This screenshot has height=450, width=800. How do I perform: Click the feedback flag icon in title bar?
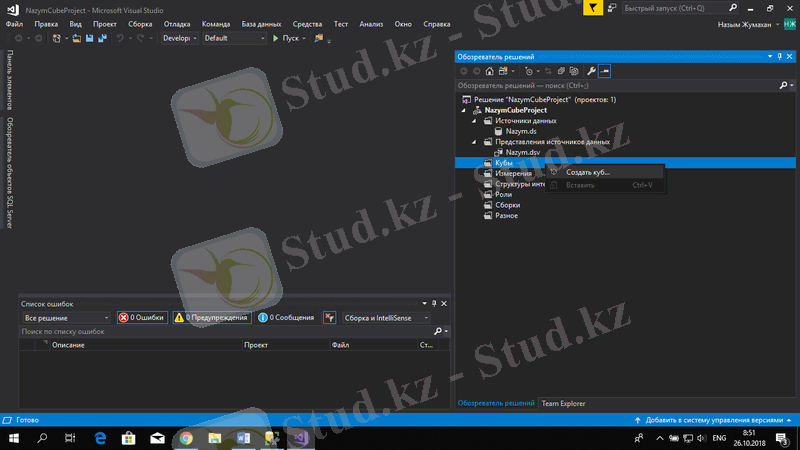(594, 8)
